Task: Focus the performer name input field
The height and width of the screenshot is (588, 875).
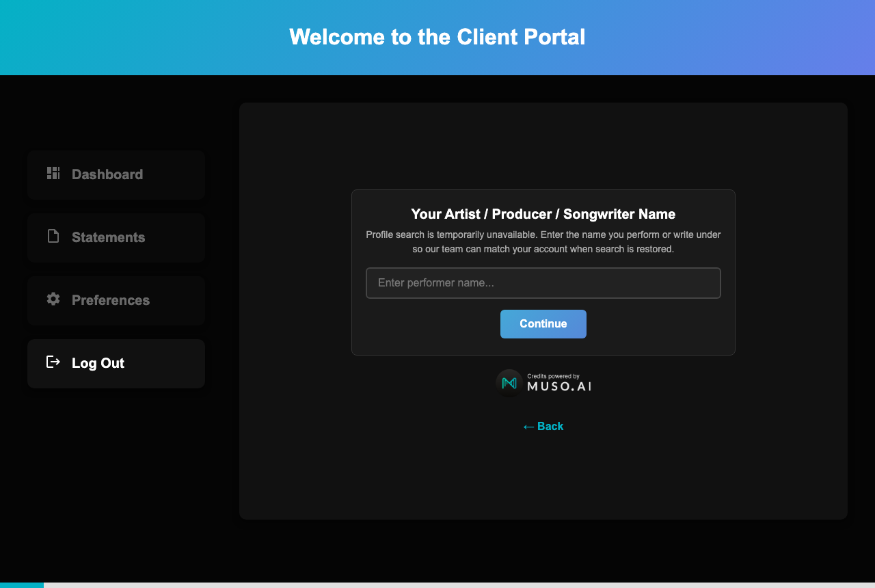Action: [543, 283]
